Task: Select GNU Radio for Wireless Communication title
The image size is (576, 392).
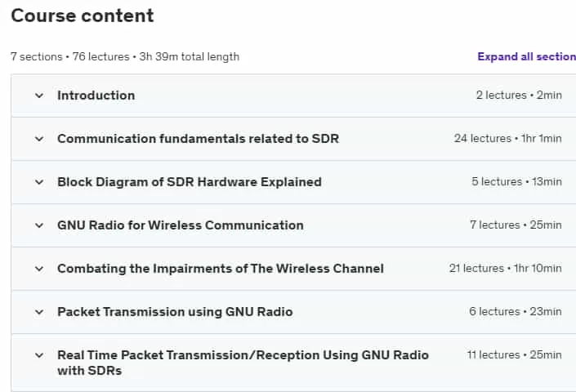Action: click(181, 225)
